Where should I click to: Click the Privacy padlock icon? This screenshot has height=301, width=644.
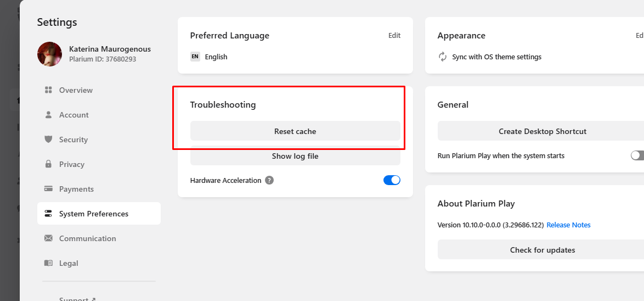(x=48, y=164)
